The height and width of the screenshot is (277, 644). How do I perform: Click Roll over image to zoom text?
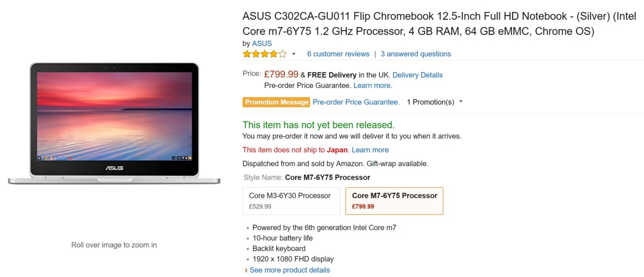[x=114, y=245]
